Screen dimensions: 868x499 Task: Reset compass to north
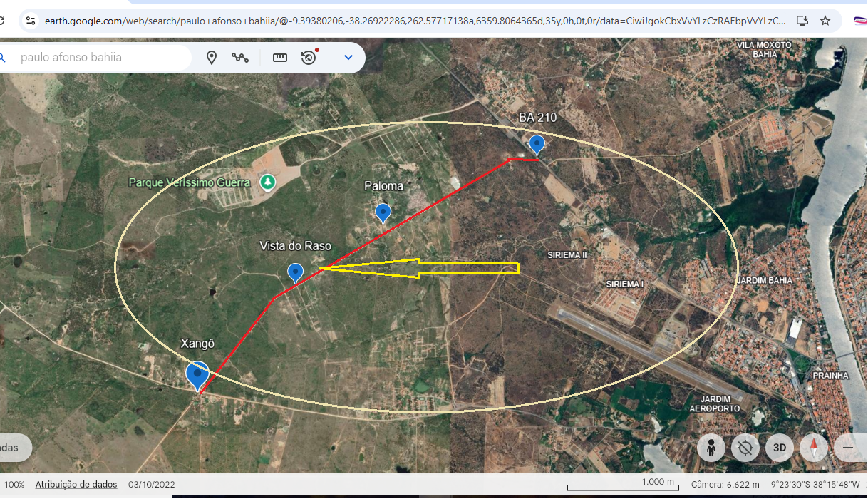[813, 448]
